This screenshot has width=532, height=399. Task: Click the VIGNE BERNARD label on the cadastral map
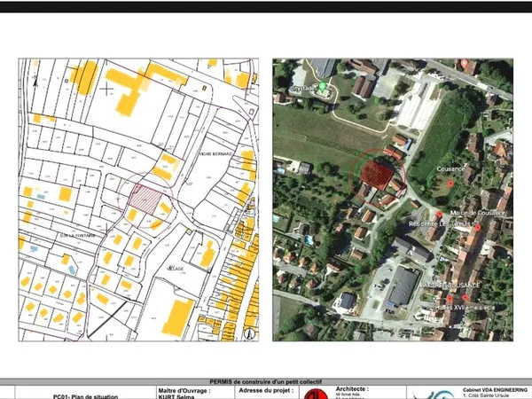click(x=215, y=153)
